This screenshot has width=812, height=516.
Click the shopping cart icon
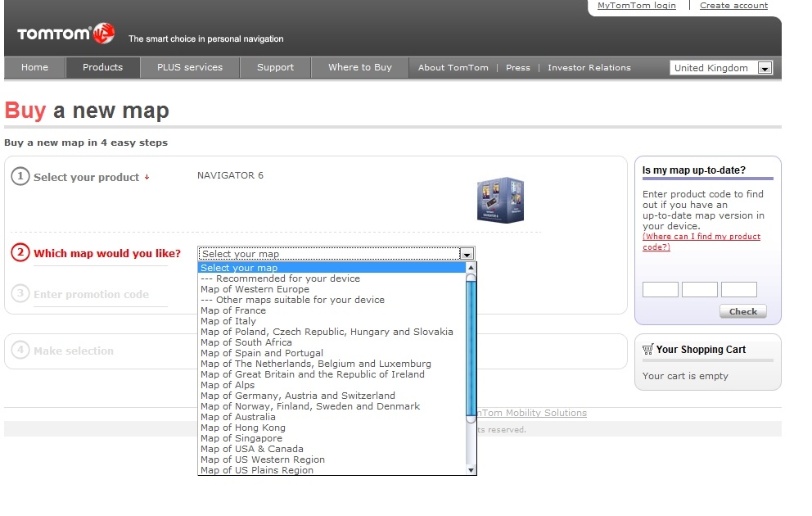coord(647,350)
